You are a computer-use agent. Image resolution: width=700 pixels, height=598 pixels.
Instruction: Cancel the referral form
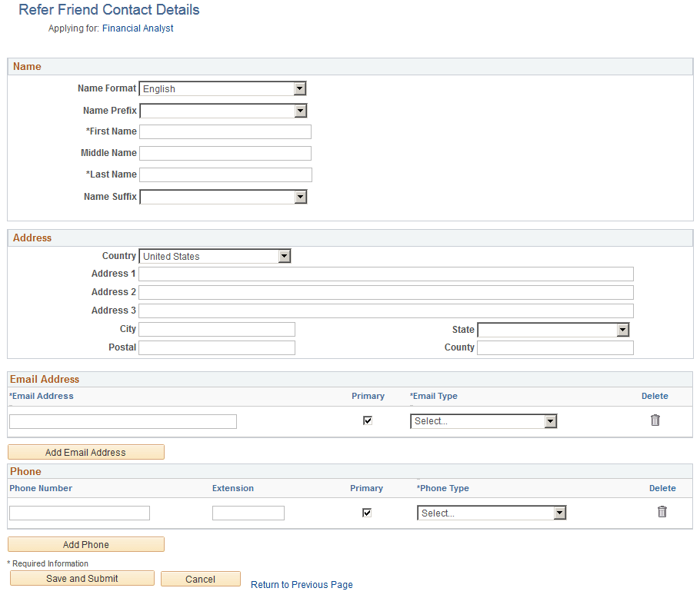(200, 578)
